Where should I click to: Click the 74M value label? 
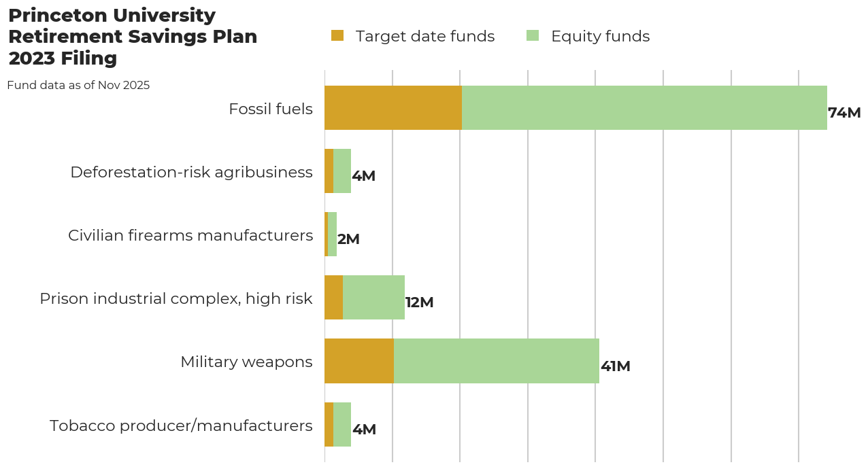(x=844, y=113)
